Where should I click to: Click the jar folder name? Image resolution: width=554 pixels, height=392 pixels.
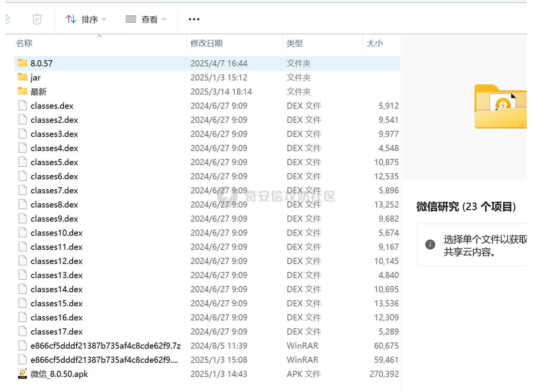[36, 78]
